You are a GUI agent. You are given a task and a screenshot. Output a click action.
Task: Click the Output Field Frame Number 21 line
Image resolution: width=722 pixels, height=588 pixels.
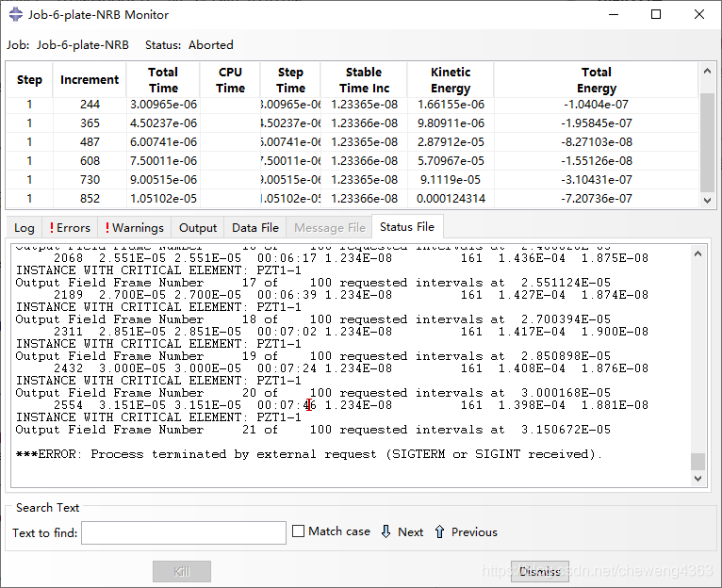tap(313, 430)
